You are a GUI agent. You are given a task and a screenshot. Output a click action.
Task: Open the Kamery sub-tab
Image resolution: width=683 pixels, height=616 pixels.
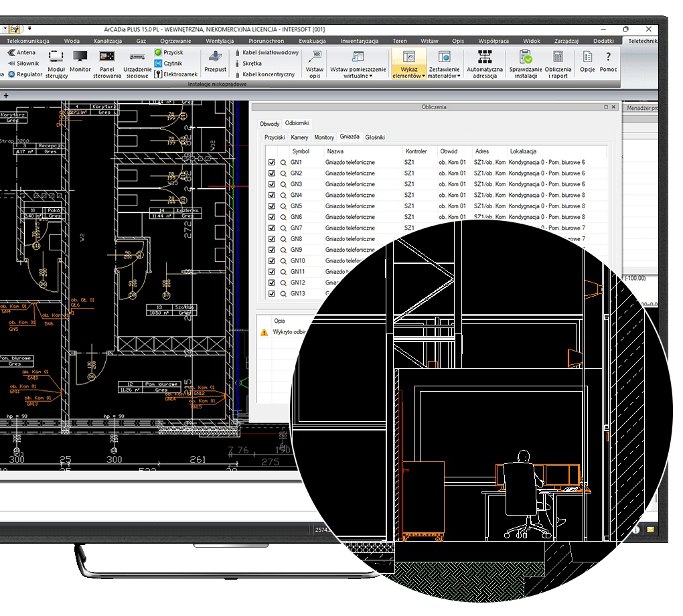[299, 137]
